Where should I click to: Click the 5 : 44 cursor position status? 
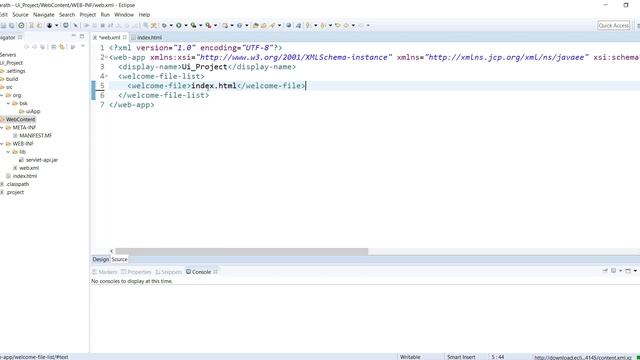[x=498, y=357]
